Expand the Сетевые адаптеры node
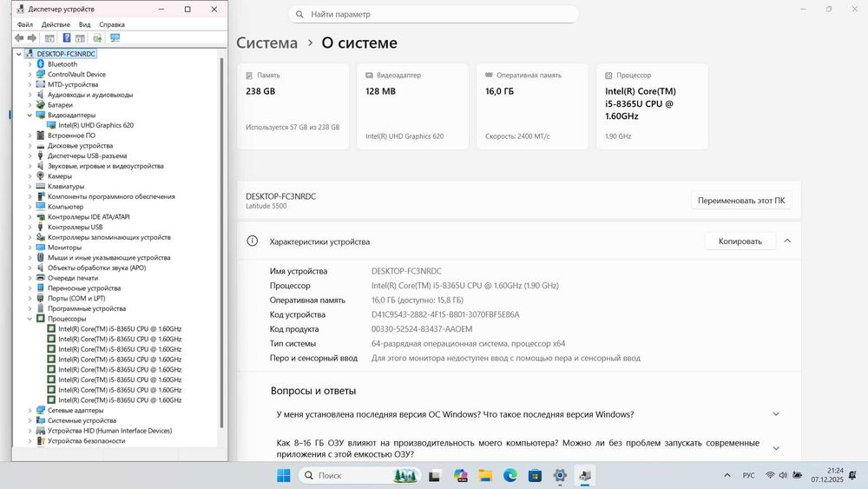 tap(30, 410)
